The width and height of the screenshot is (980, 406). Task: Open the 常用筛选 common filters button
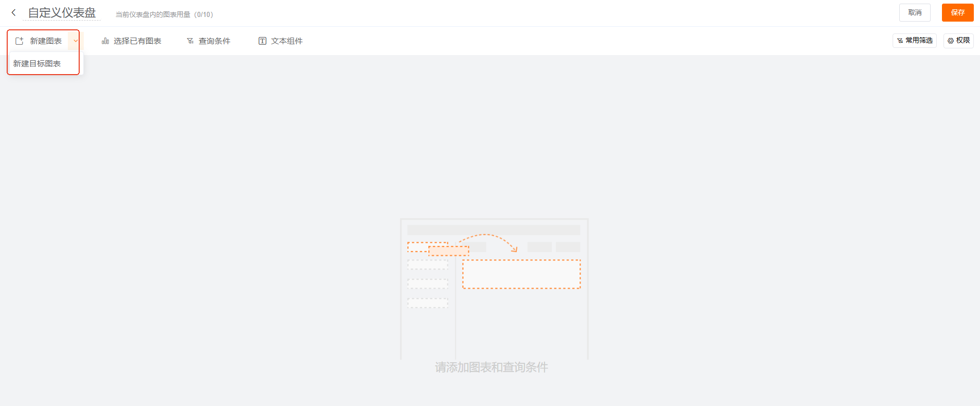pyautogui.click(x=919, y=41)
